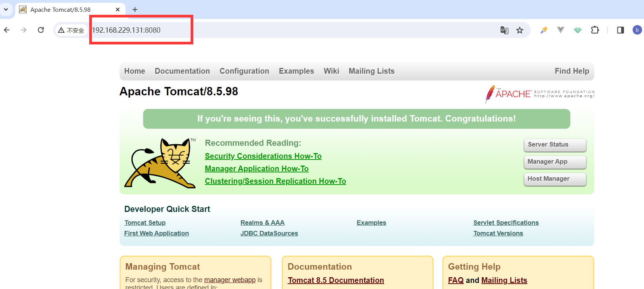The height and width of the screenshot is (289, 644).
Task: Click the Tomcat cat logo image
Action: [160, 163]
